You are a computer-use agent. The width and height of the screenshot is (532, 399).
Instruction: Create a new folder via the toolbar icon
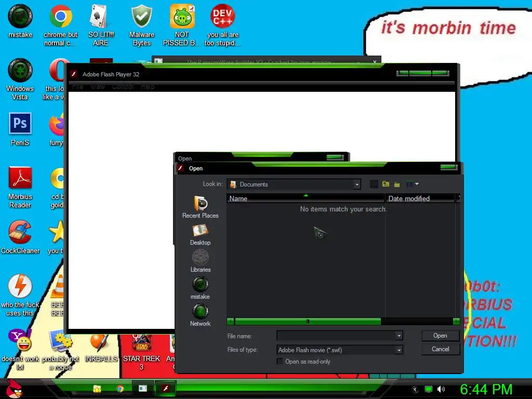[x=397, y=184]
